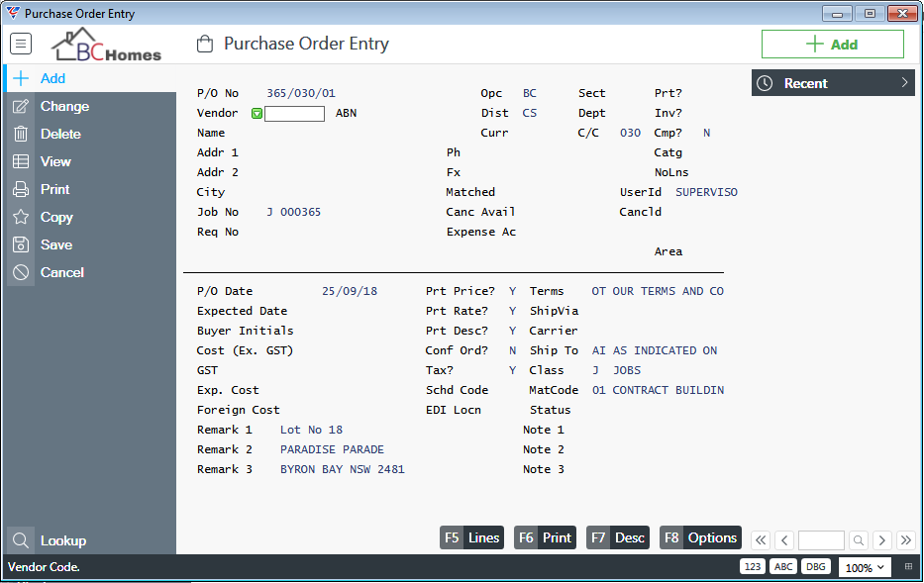
Task: Click the record search magnifier icon
Action: pos(859,540)
